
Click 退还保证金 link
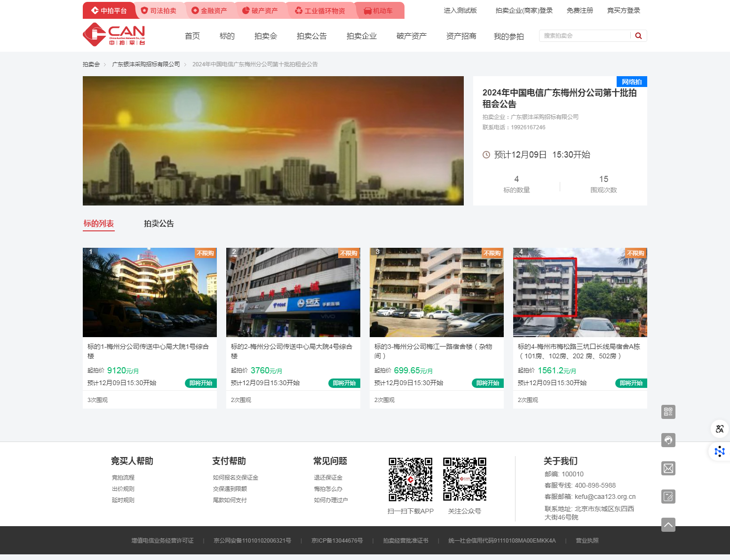(x=328, y=478)
